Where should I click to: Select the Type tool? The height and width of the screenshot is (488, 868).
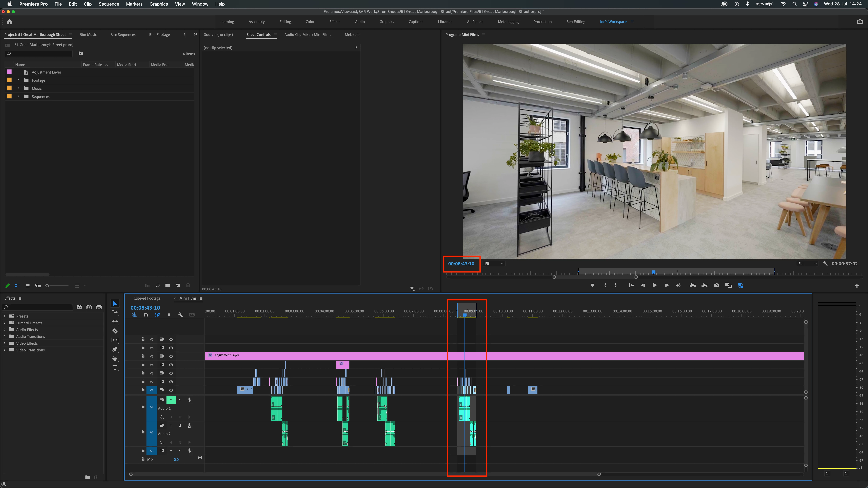coord(115,367)
